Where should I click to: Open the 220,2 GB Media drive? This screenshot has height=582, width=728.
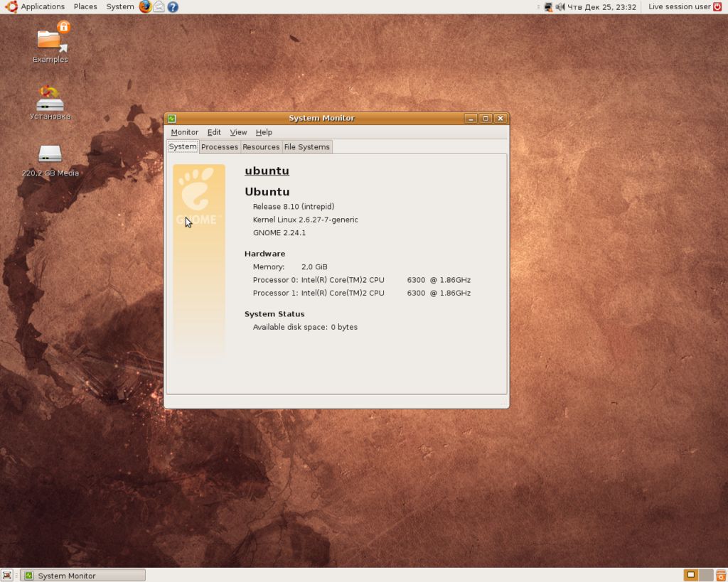[x=50, y=154]
